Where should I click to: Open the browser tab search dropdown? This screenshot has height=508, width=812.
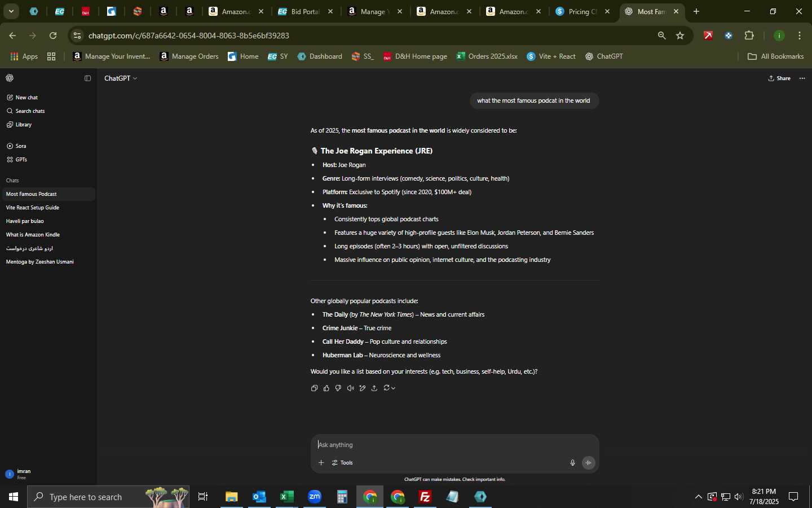pos(11,11)
